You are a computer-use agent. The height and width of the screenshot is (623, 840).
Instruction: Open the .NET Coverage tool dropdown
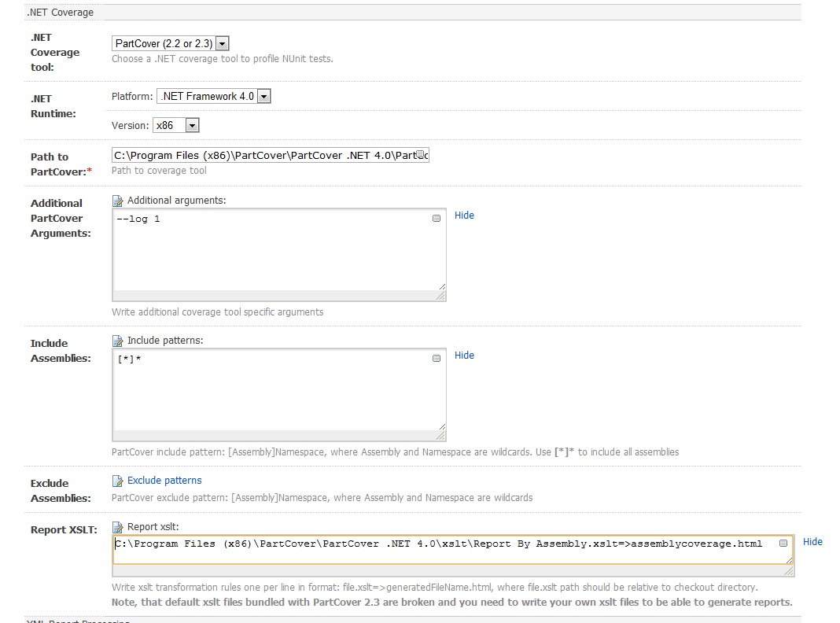[x=171, y=43]
